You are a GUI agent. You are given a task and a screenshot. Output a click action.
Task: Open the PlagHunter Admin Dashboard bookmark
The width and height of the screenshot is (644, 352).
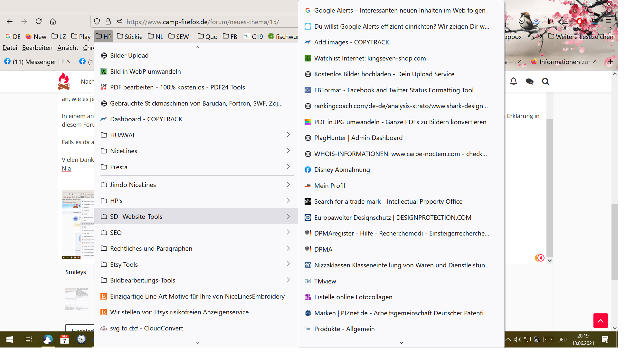pyautogui.click(x=358, y=138)
